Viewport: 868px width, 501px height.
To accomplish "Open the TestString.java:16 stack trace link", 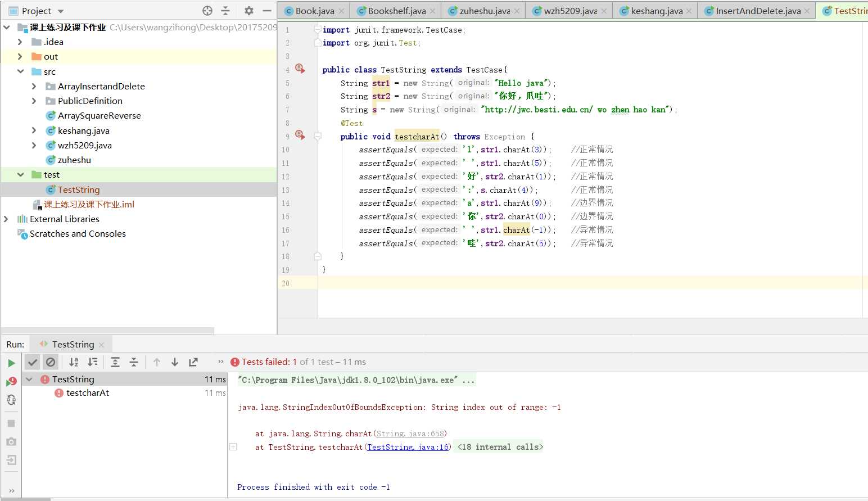I will [408, 447].
